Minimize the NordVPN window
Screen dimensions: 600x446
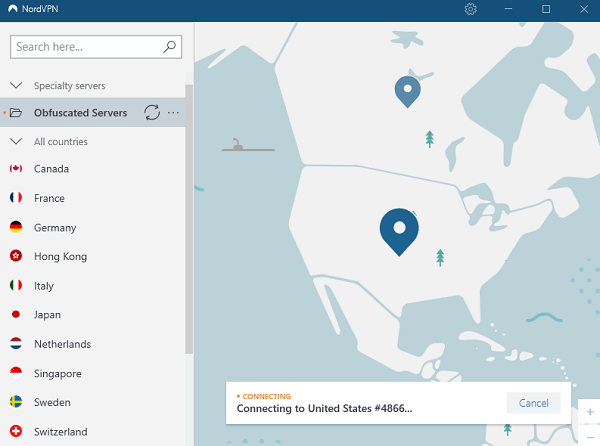tap(508, 9)
